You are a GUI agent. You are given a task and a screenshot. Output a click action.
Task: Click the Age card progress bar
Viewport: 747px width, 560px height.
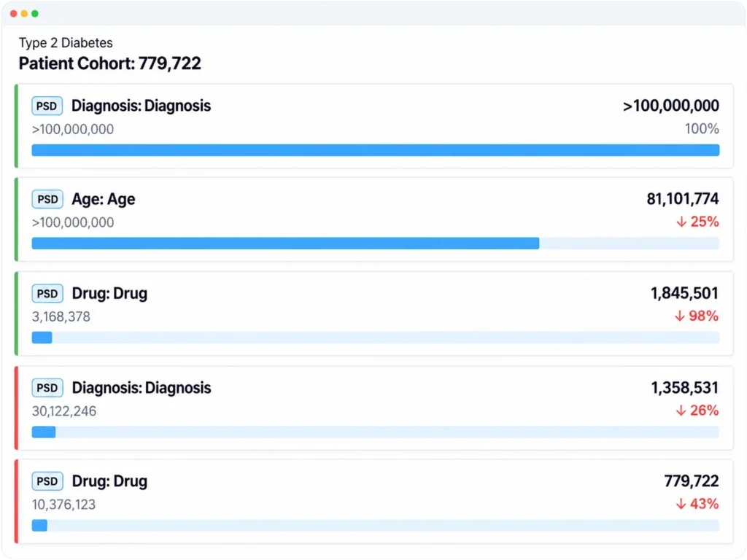pos(376,244)
